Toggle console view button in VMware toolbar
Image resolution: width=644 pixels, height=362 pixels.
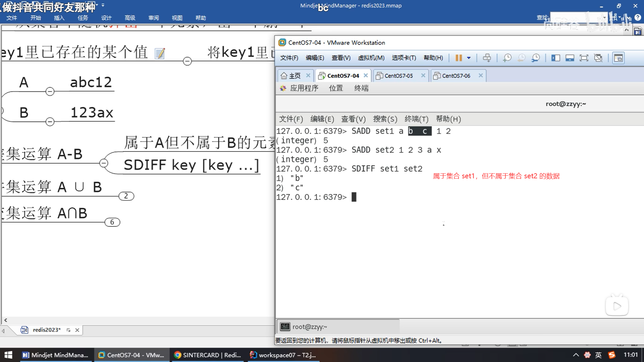point(618,58)
